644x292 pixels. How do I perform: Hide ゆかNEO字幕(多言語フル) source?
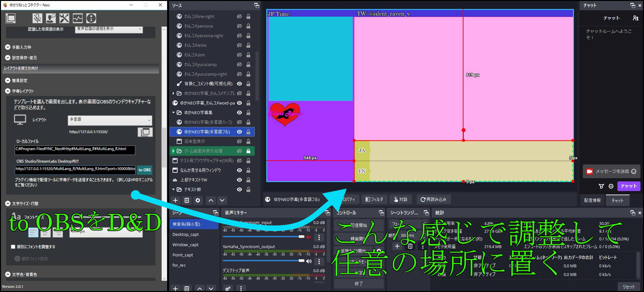[x=239, y=132]
